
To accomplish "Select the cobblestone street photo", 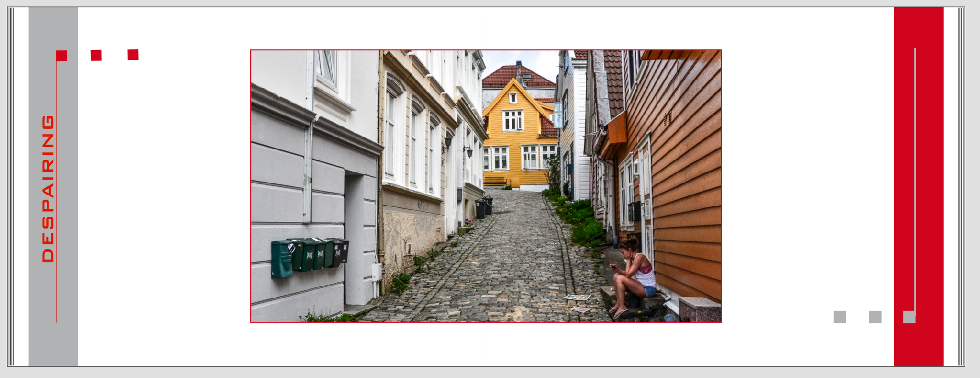I will [486, 186].
